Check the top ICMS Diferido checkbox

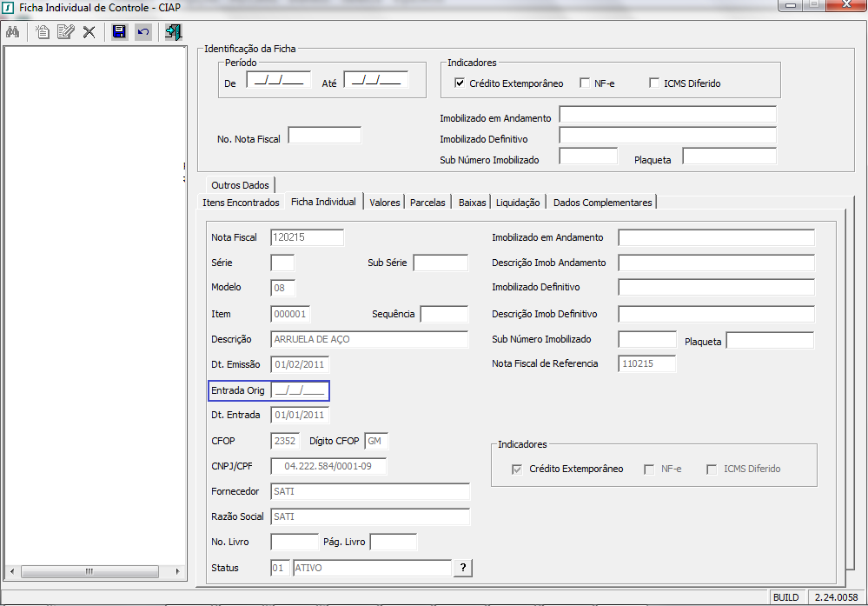pos(655,83)
